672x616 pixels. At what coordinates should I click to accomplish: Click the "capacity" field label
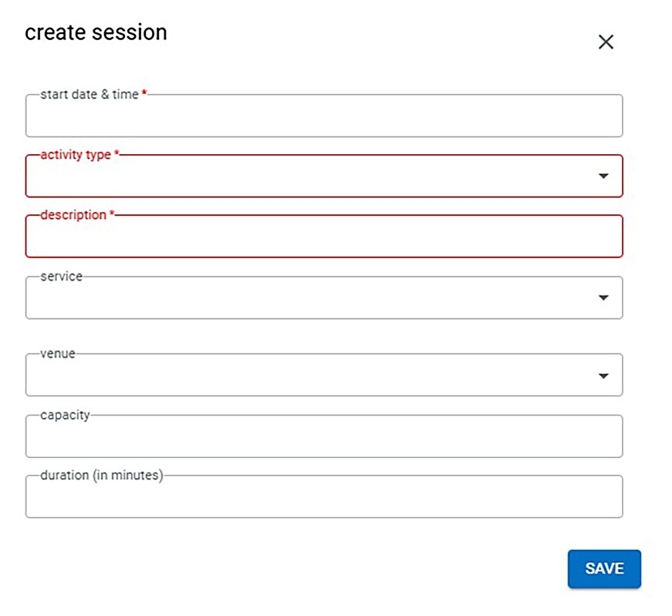[65, 415]
